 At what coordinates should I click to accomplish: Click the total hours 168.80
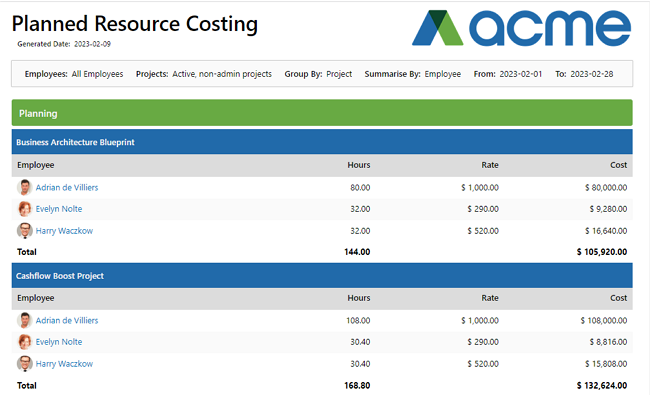click(x=357, y=385)
